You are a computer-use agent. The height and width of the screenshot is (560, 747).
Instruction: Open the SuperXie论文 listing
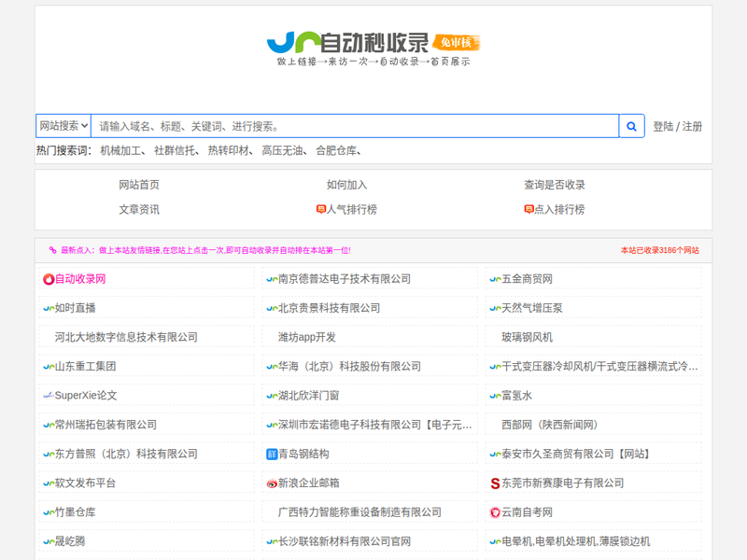click(x=86, y=395)
